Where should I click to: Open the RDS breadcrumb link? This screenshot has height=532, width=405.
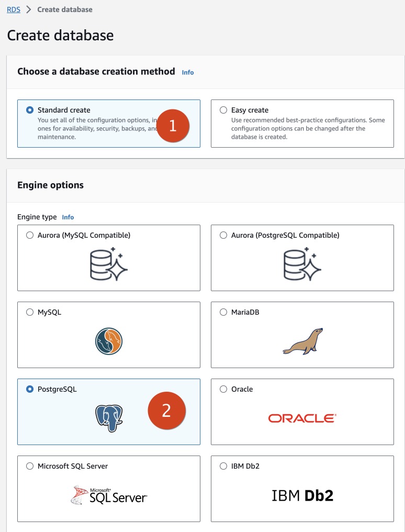coord(13,9)
